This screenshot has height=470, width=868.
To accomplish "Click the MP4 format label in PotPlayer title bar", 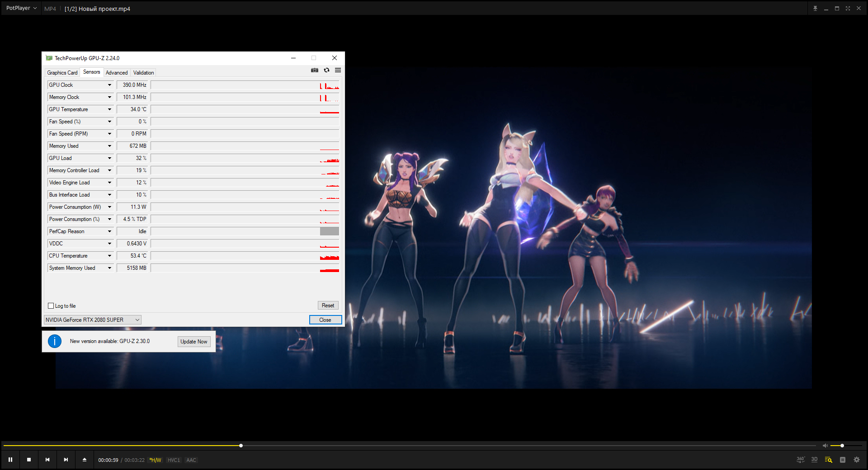I will pos(50,9).
